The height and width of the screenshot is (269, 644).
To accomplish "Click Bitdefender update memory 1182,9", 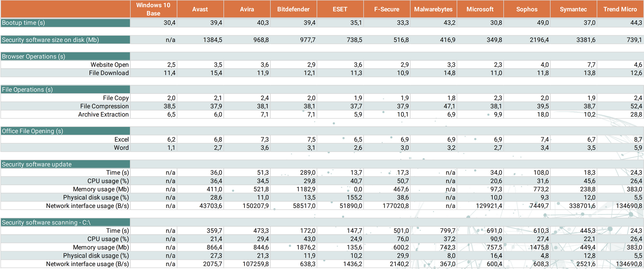I will 306,189.
